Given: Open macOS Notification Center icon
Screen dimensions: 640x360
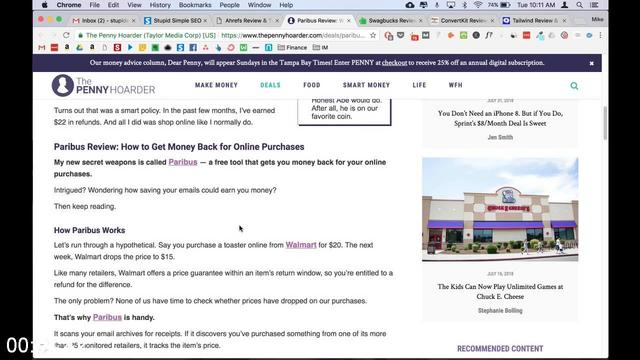Looking at the screenshot, I should (x=594, y=5).
